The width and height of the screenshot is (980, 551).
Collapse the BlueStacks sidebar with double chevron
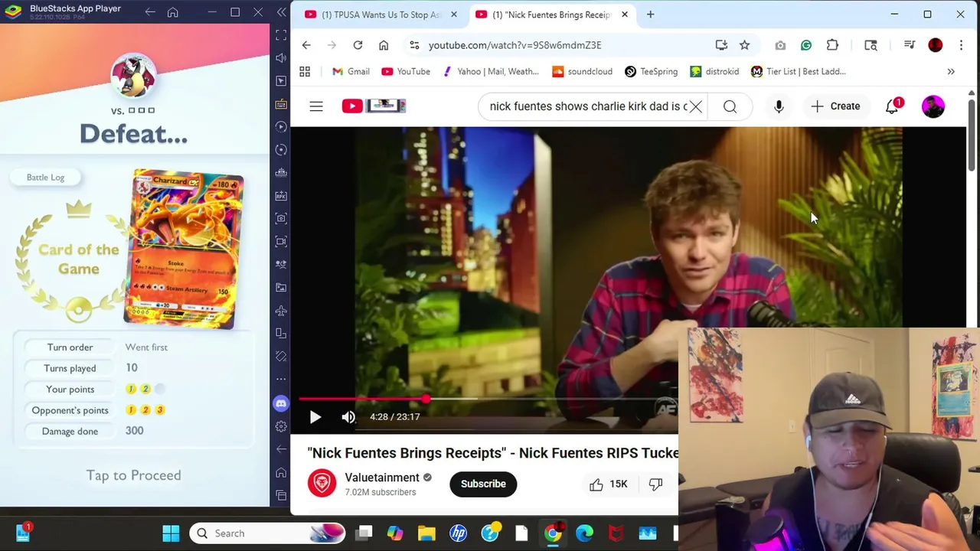pyautogui.click(x=281, y=13)
